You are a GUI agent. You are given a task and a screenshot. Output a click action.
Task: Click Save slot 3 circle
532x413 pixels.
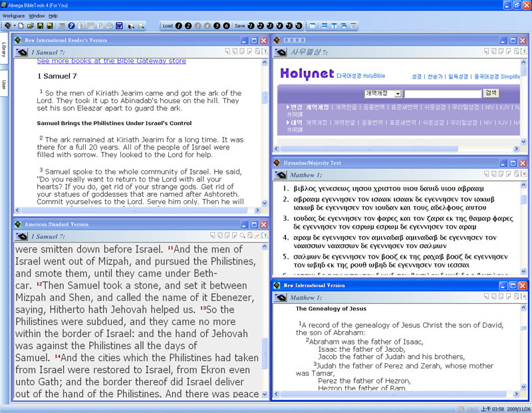point(270,26)
